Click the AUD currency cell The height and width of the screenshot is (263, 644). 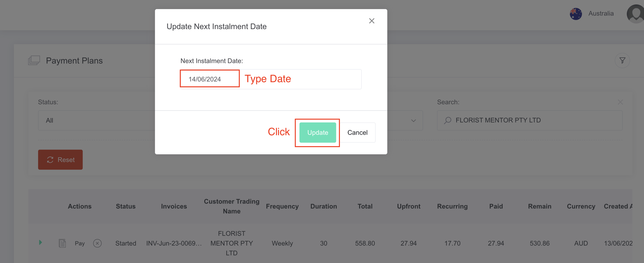click(581, 243)
